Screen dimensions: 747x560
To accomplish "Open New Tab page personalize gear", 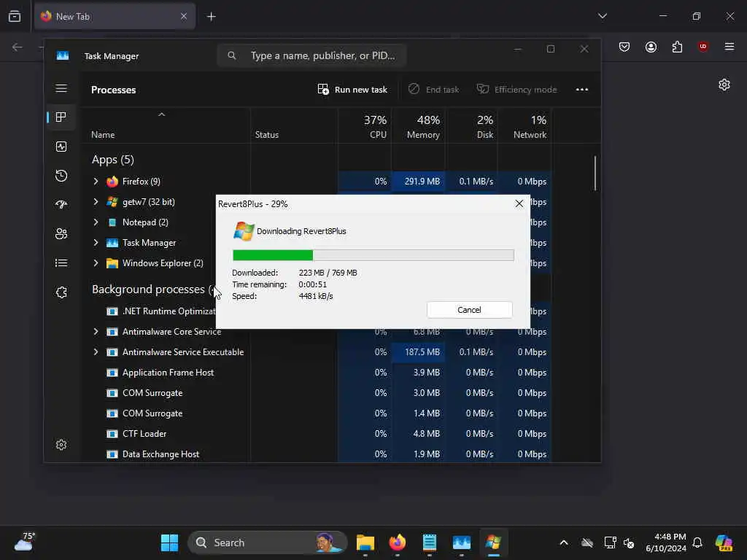I will (724, 85).
